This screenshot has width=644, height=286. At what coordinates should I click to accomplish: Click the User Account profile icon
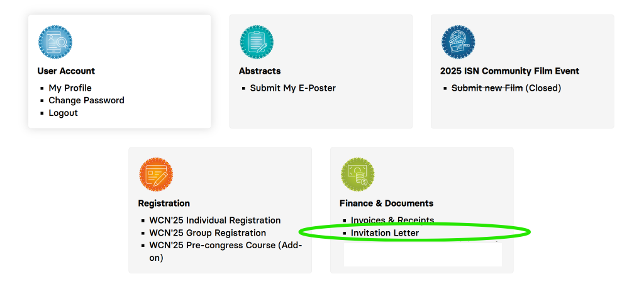55,42
